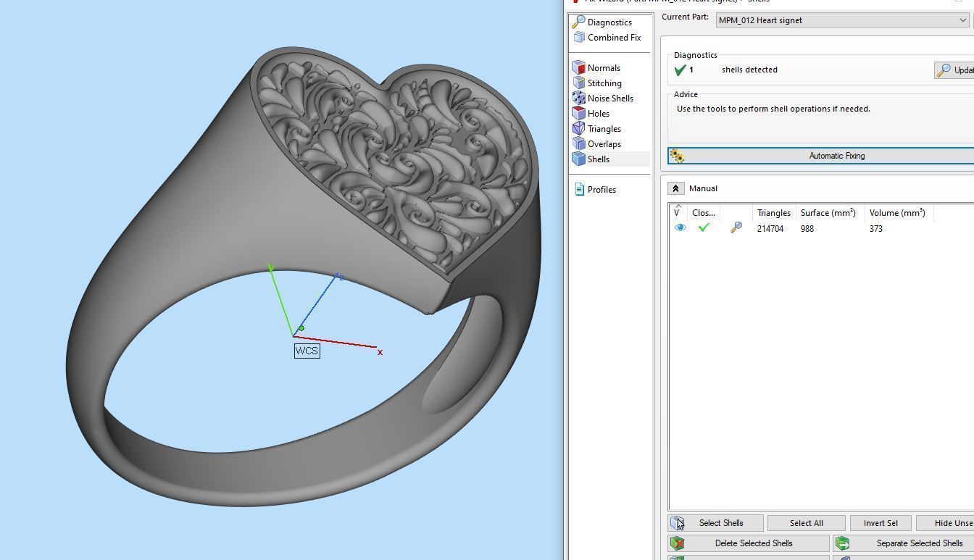
Task: Open the Noise Shells step
Action: 603,99
